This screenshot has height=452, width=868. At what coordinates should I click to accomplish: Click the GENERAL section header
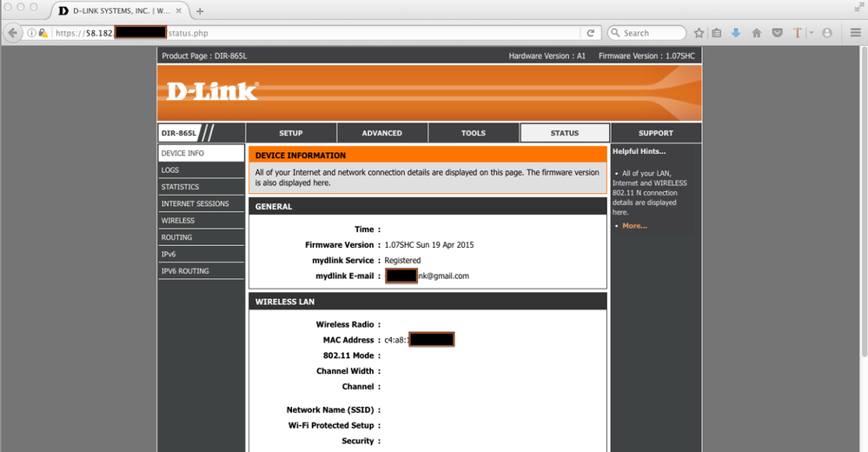(x=274, y=207)
